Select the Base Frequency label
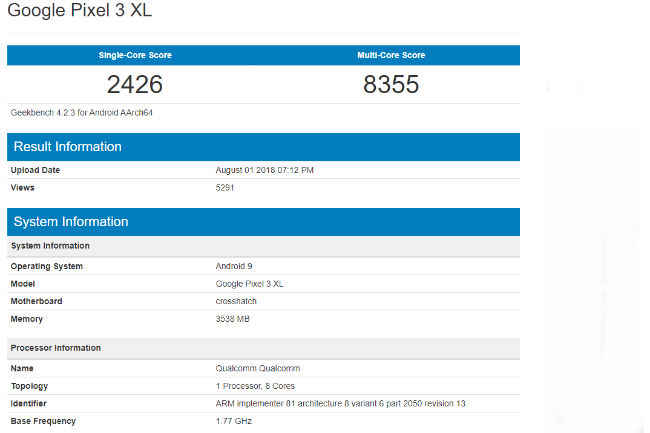This screenshot has width=650, height=433. point(43,421)
